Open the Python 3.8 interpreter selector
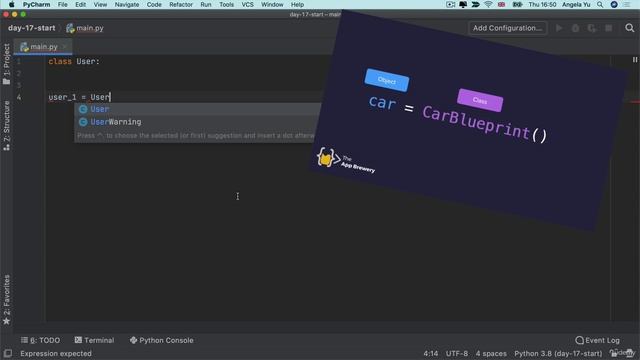The image size is (640, 360). [558, 353]
